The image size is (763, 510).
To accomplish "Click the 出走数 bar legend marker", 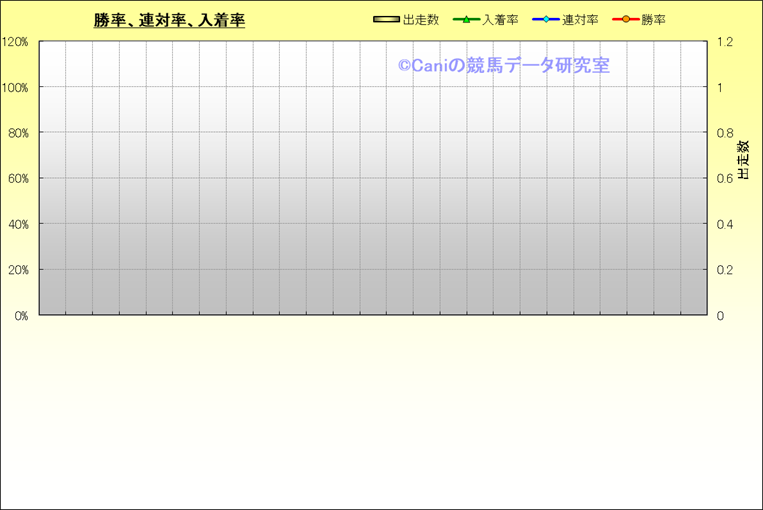I will point(386,20).
